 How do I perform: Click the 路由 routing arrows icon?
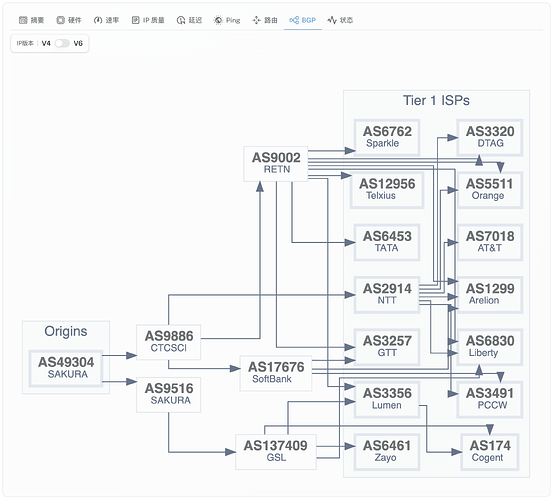256,20
